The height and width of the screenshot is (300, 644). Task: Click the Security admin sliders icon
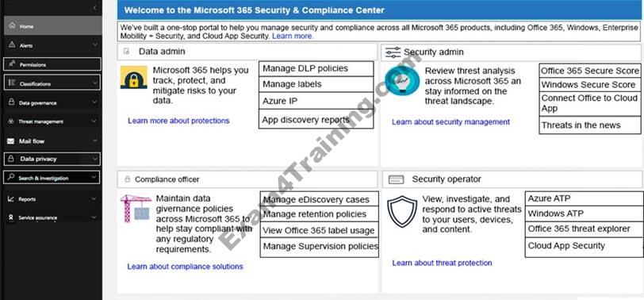coord(393,52)
